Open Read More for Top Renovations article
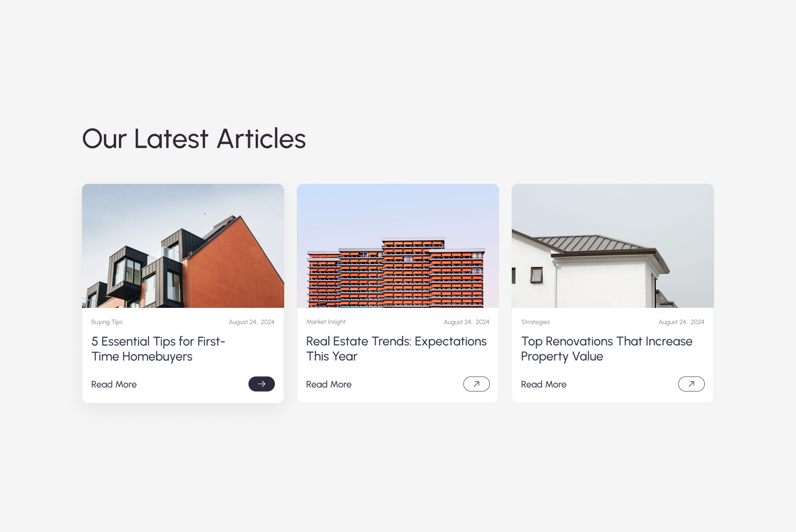 (544, 384)
